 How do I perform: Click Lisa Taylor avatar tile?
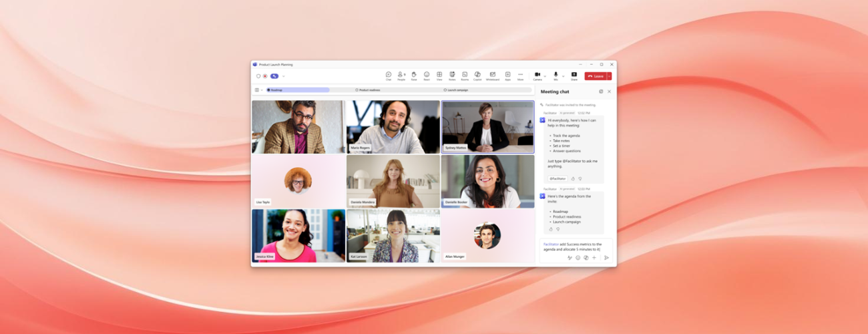[x=298, y=182]
